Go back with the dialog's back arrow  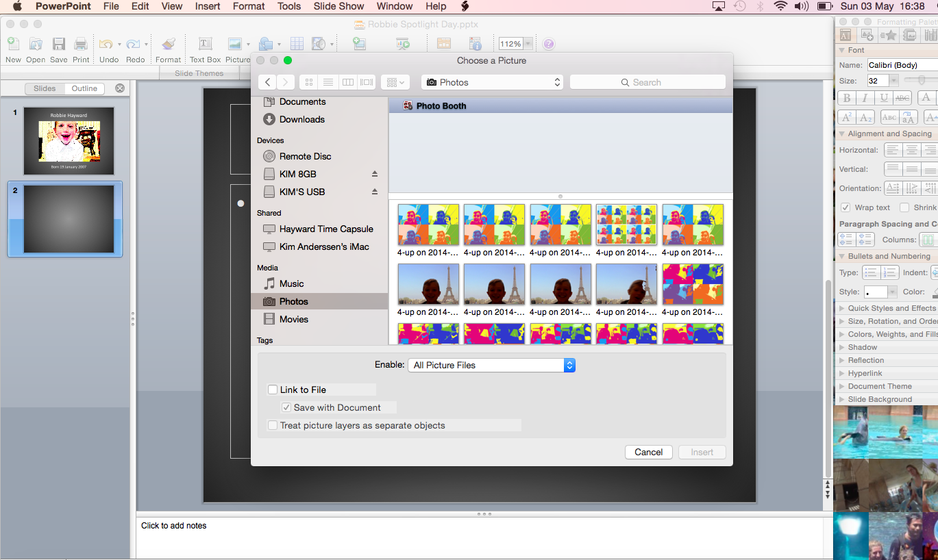268,82
